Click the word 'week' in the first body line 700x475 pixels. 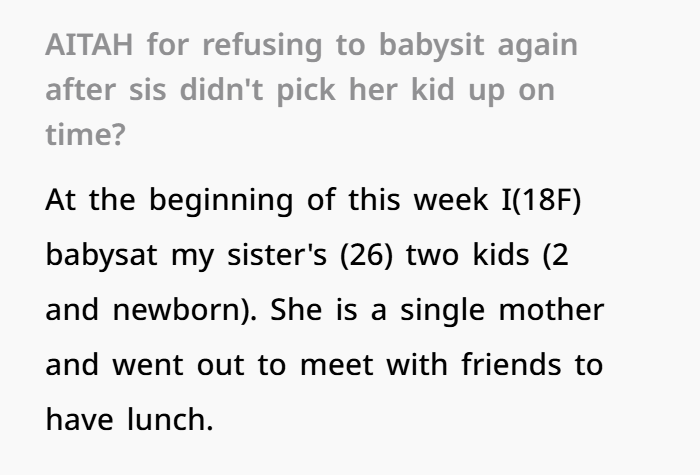(x=451, y=200)
